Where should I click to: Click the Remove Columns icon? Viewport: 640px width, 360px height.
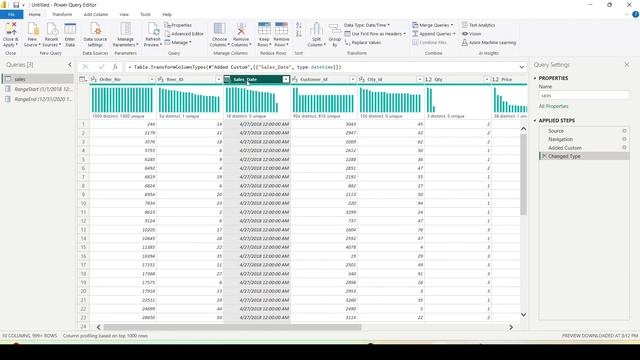(x=241, y=29)
